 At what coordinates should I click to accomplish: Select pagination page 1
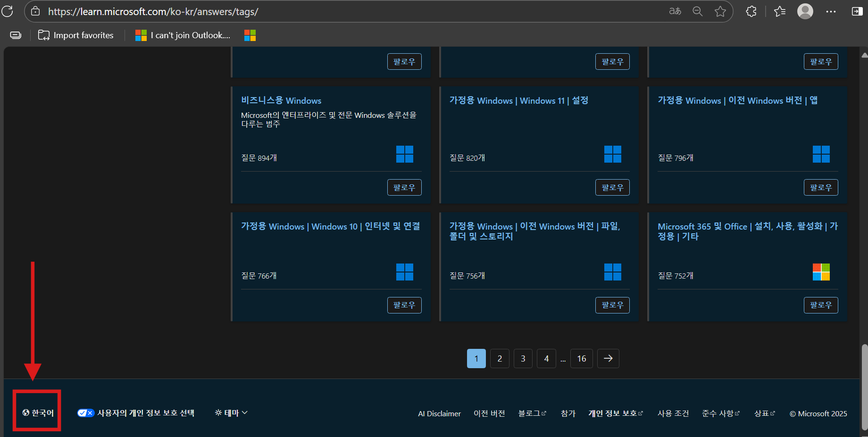(x=476, y=358)
